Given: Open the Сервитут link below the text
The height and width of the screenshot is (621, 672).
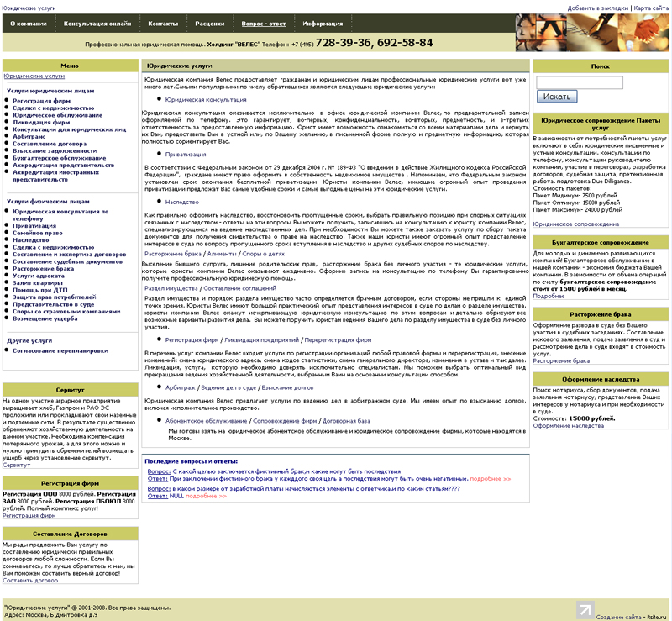Looking at the screenshot, I should (16, 465).
